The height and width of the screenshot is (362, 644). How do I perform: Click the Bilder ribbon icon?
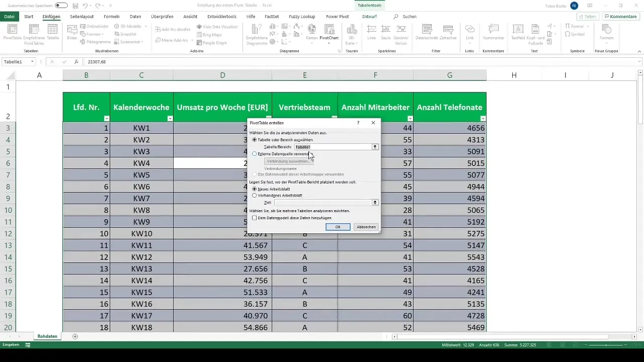pyautogui.click(x=72, y=33)
